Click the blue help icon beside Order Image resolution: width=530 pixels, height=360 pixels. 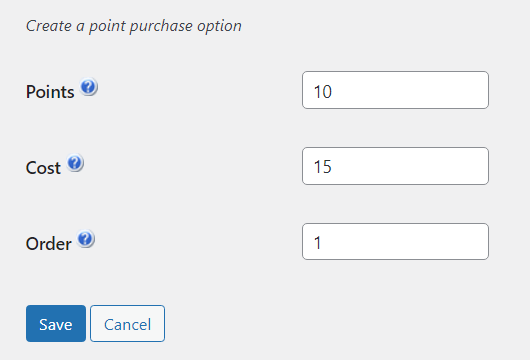pos(86,239)
